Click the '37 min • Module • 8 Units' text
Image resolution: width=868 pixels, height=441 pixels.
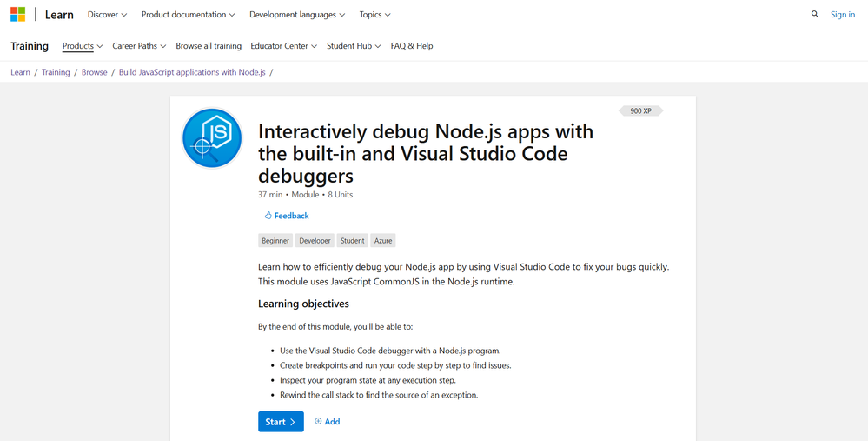306,195
